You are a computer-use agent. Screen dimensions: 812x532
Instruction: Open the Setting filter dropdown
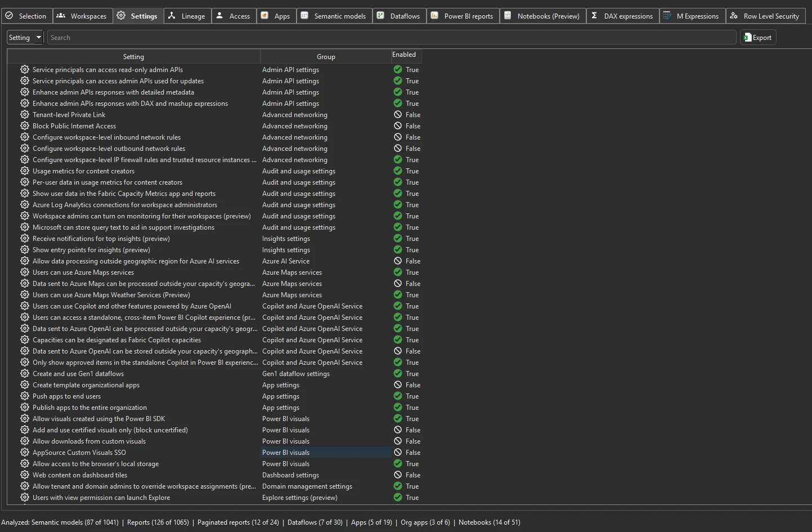click(25, 37)
